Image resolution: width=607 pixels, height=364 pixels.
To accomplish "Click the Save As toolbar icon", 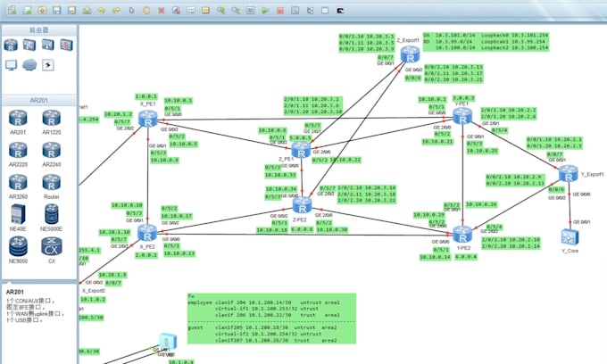I will pos(71,11).
